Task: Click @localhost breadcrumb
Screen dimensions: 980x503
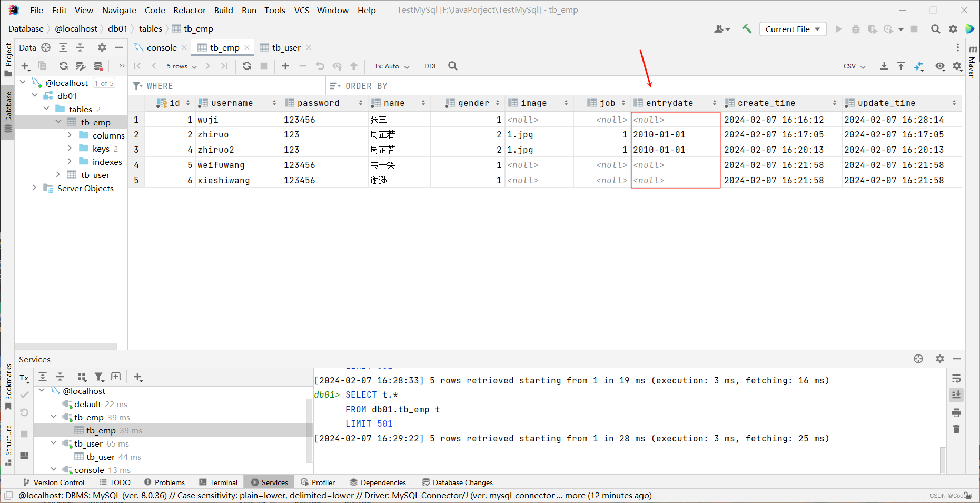Action: click(76, 28)
